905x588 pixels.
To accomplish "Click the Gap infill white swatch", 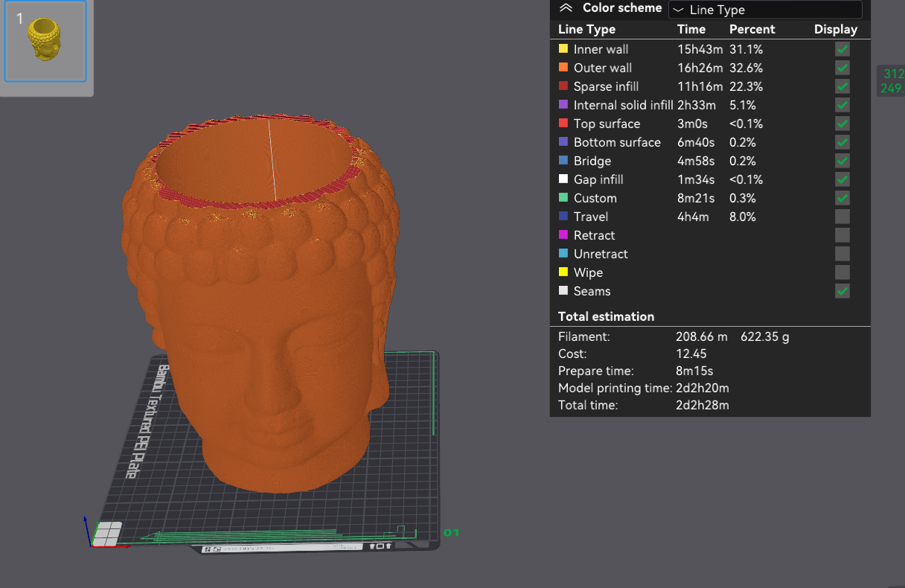I will [563, 179].
